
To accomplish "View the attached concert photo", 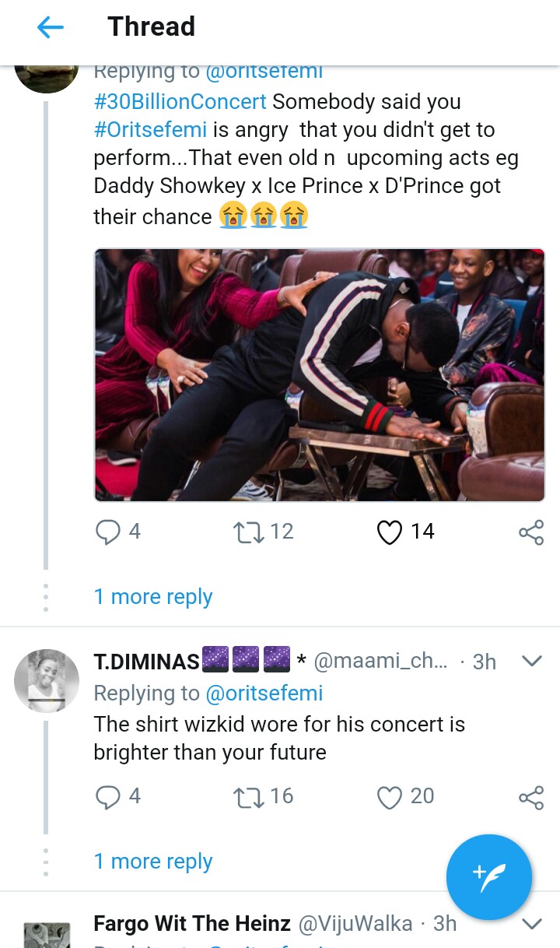I will (320, 375).
